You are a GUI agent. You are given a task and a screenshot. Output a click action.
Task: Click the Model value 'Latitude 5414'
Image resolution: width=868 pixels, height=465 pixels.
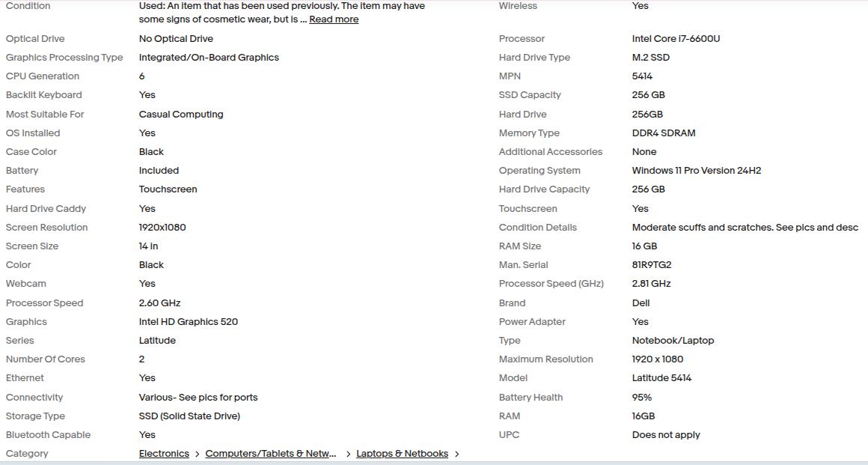661,378
